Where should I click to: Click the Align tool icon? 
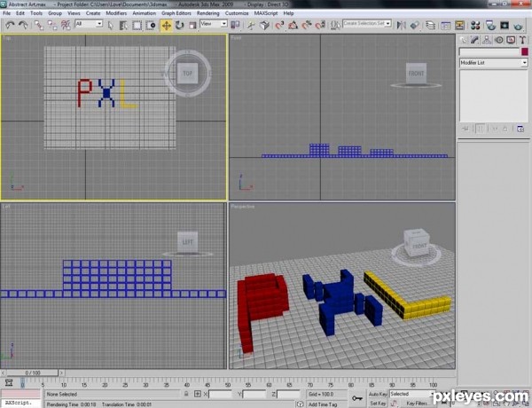(x=415, y=25)
